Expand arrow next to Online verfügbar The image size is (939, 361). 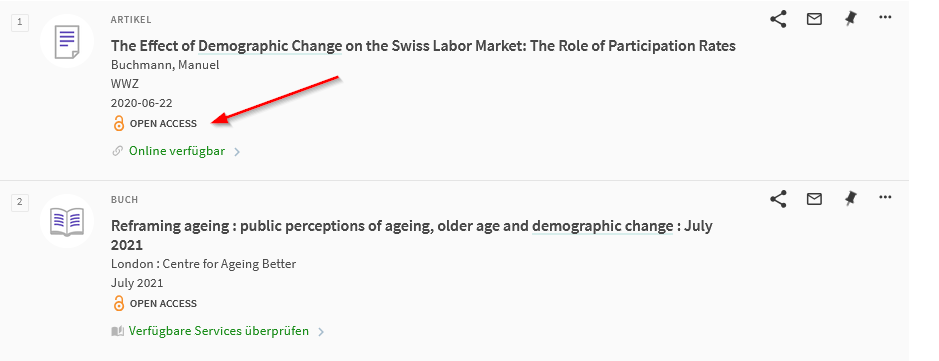coord(237,152)
